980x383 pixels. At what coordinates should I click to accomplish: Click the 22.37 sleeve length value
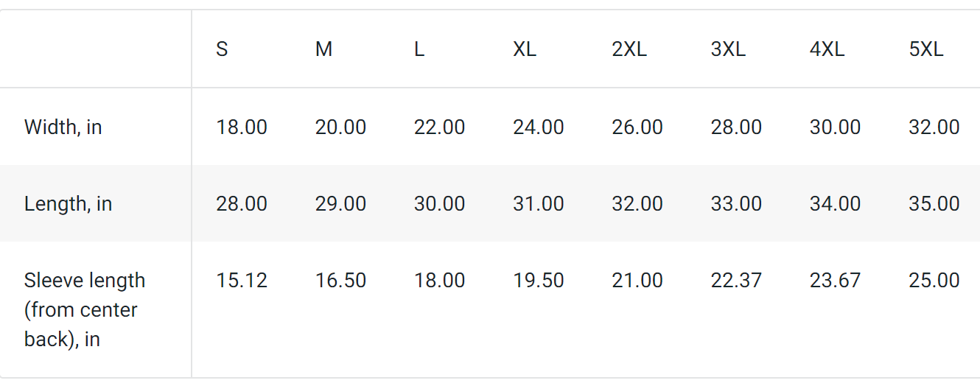pyautogui.click(x=736, y=280)
